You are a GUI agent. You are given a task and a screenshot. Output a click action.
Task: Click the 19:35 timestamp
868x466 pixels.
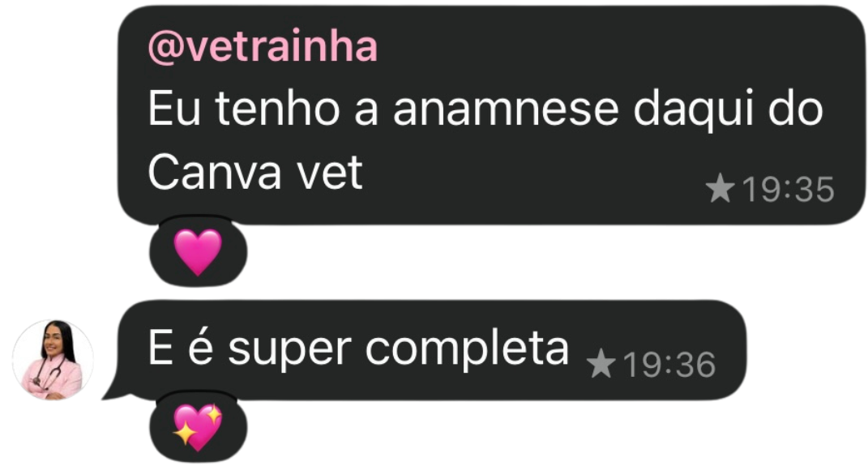[x=788, y=190]
